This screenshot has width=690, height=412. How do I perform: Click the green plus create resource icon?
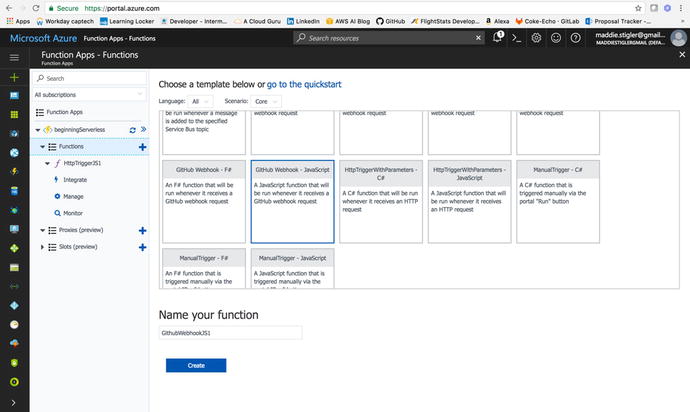14,77
